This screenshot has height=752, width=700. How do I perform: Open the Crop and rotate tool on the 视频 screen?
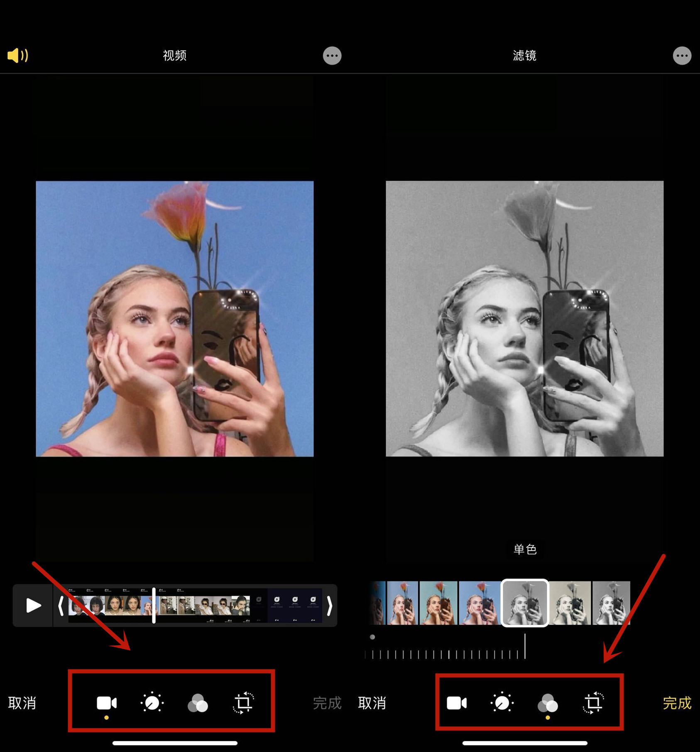coord(243,703)
